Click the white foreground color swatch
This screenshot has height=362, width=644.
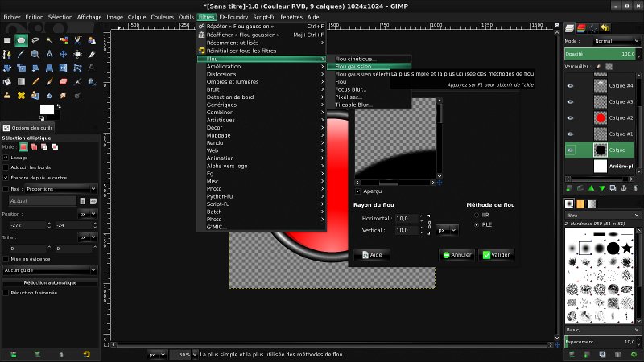(47, 109)
